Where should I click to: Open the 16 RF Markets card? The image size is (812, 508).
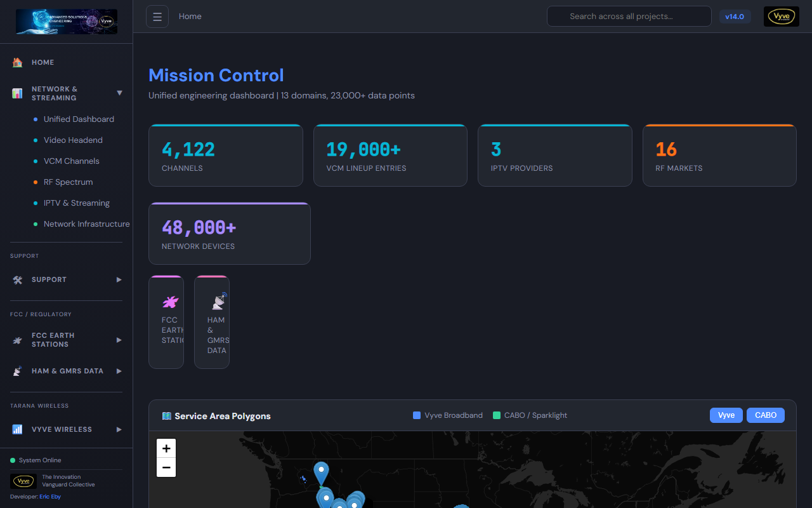coord(719,156)
